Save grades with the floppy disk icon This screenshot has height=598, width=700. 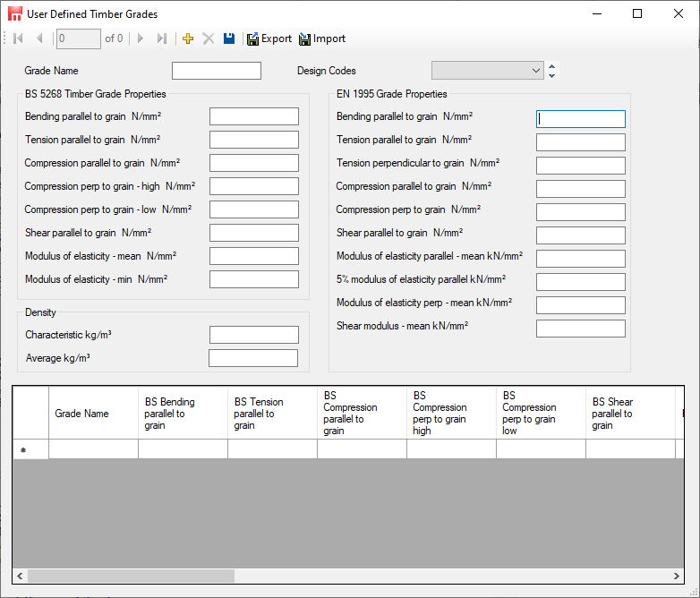click(x=229, y=38)
